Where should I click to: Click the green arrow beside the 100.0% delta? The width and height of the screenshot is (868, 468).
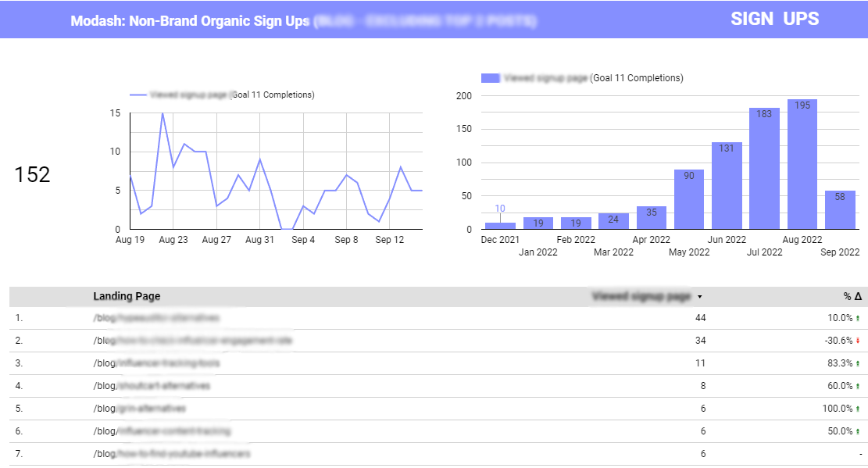pyautogui.click(x=859, y=408)
